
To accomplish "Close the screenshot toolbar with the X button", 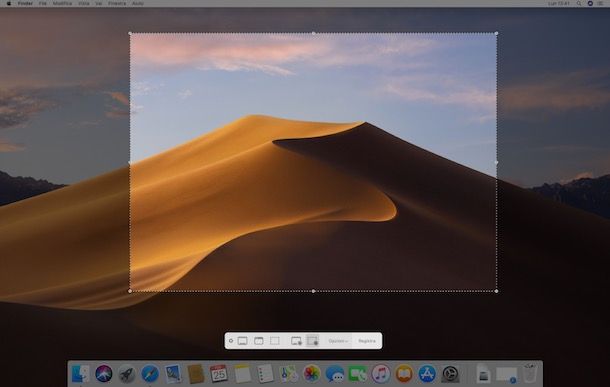I will click(231, 341).
